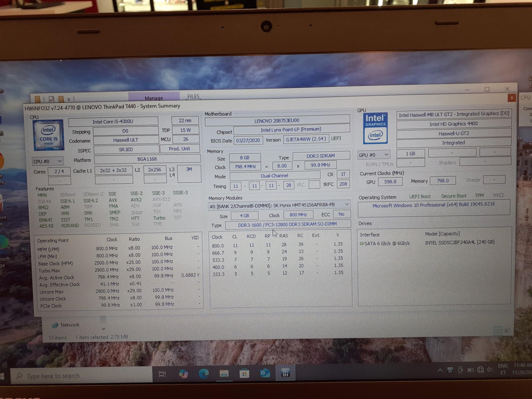Open Microsoft Store from the taskbar
The image size is (532, 399).
click(x=244, y=374)
